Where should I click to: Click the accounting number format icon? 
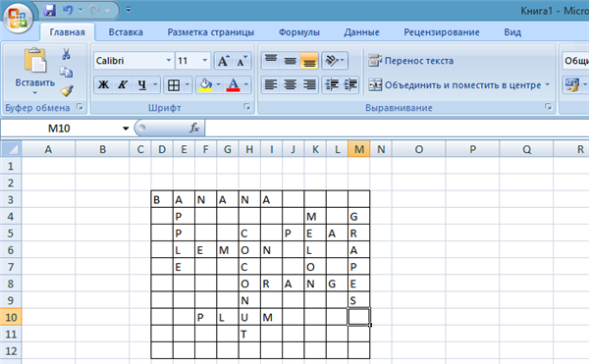[x=571, y=84]
